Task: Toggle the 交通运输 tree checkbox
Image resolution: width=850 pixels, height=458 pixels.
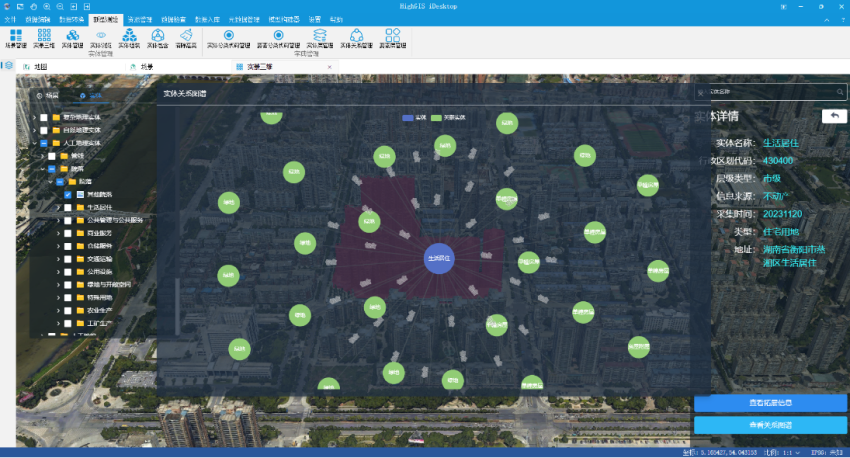Action: pyautogui.click(x=67, y=258)
